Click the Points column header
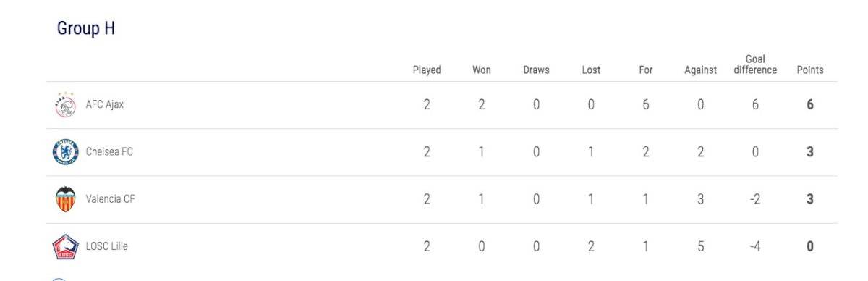 point(810,70)
